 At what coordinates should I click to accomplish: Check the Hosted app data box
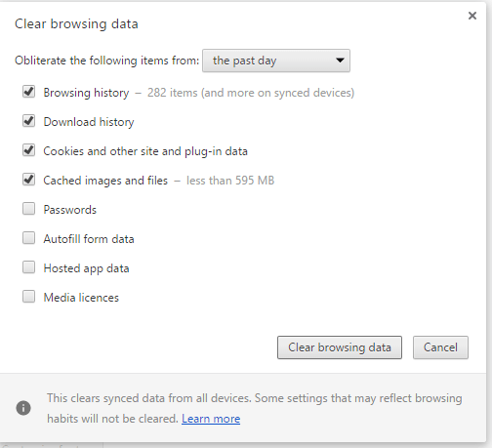[28, 267]
